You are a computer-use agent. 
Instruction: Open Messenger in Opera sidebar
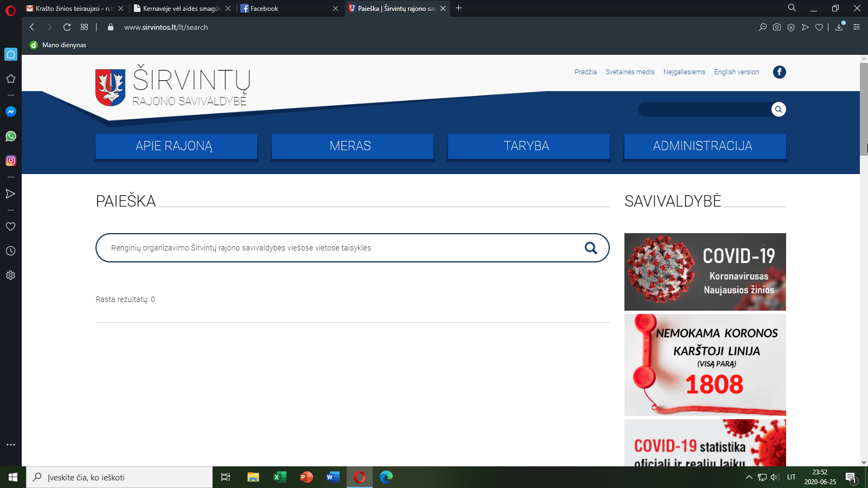tap(11, 112)
